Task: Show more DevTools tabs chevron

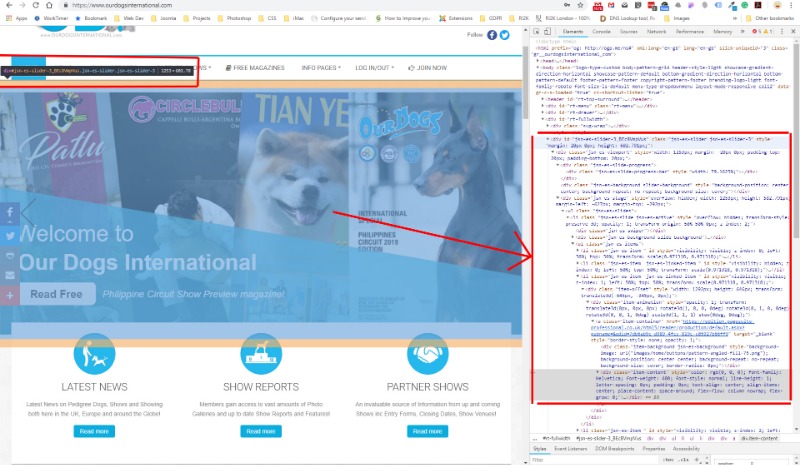Action: click(x=742, y=32)
